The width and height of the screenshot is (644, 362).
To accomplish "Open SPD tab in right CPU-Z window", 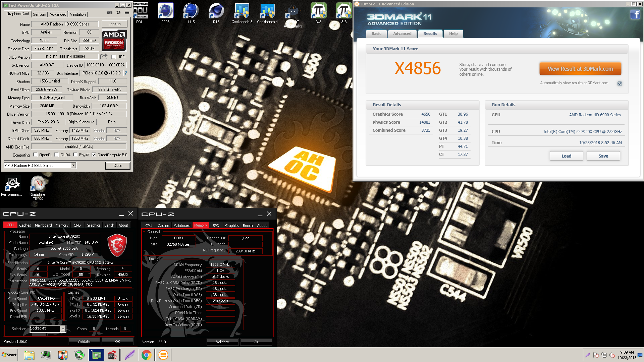I will tap(216, 226).
